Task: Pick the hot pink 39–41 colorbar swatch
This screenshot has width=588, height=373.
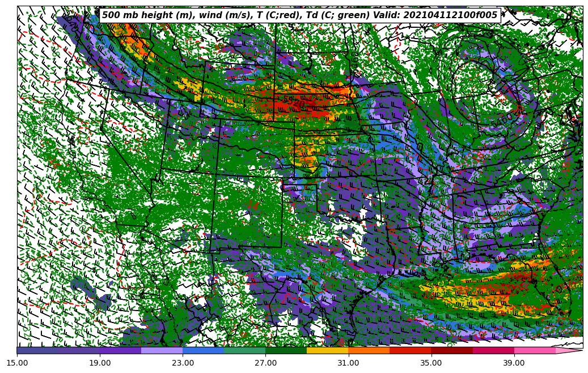Action: coord(534,350)
